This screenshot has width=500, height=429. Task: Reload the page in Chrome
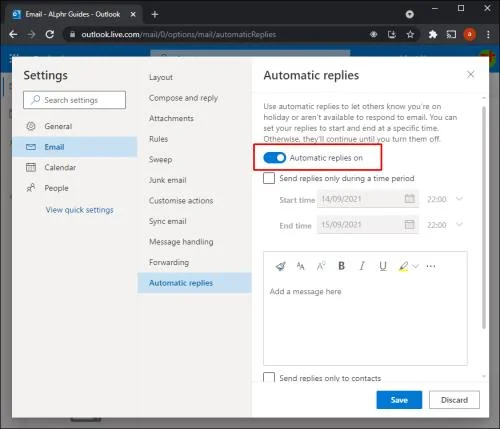click(50, 34)
